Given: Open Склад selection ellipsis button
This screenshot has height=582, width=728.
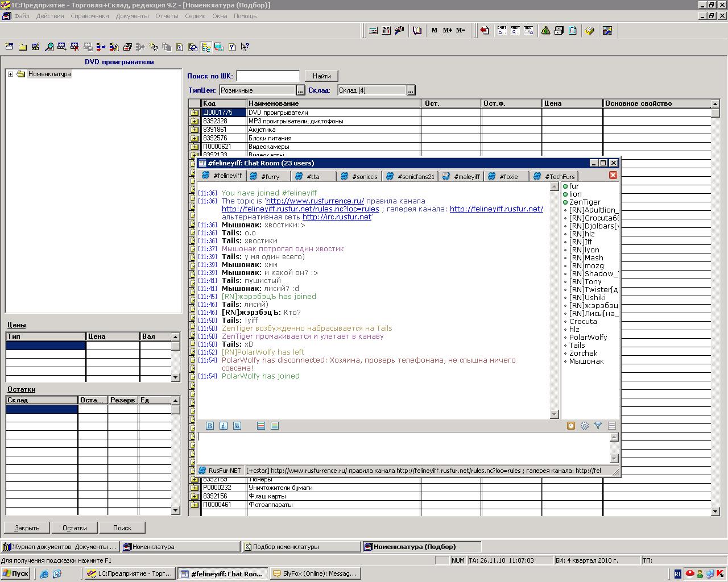Looking at the screenshot, I should [x=411, y=90].
